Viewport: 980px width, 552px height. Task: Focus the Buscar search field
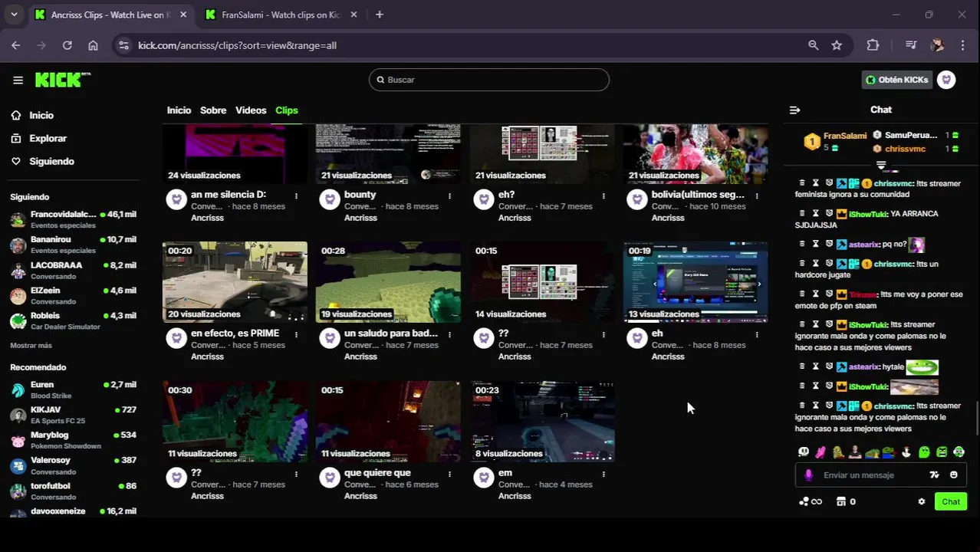pos(489,80)
